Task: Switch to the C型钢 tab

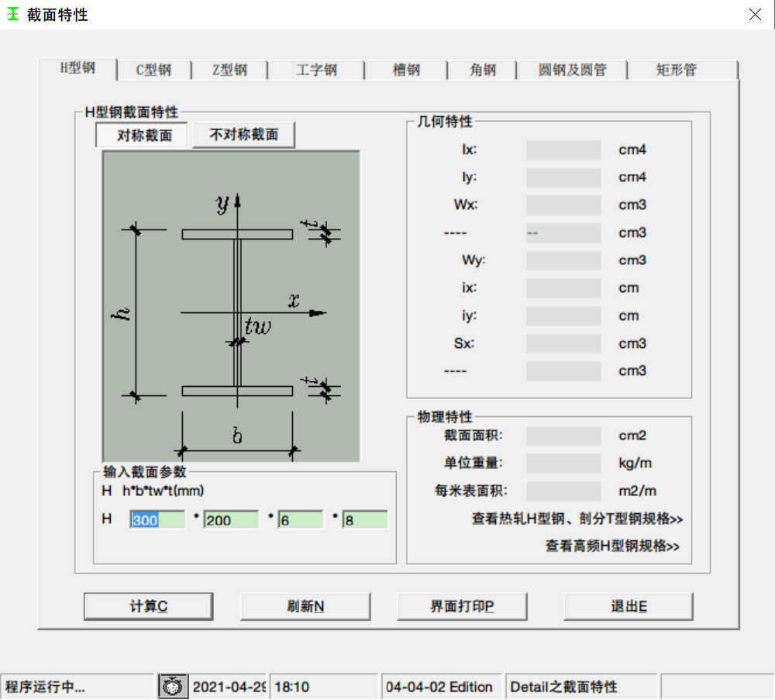Action: pos(153,70)
